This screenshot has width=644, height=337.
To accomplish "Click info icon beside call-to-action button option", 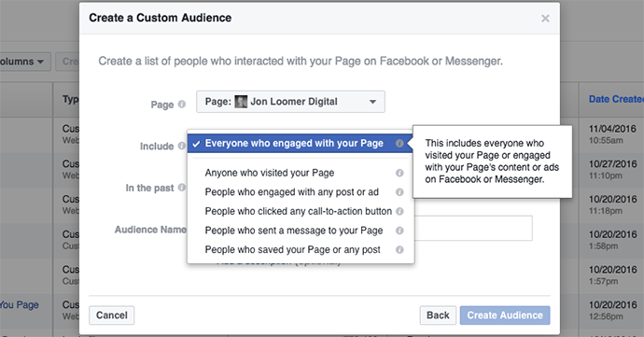I will click(399, 211).
